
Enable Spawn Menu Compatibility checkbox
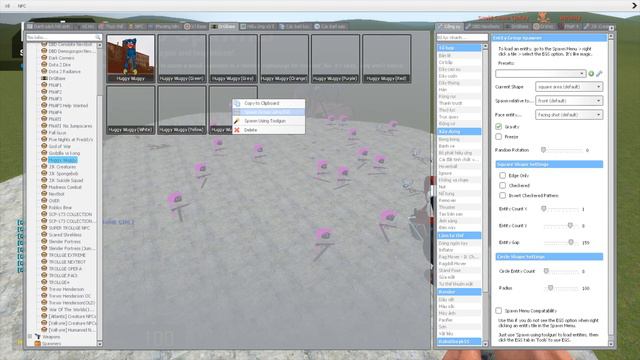coord(498,311)
